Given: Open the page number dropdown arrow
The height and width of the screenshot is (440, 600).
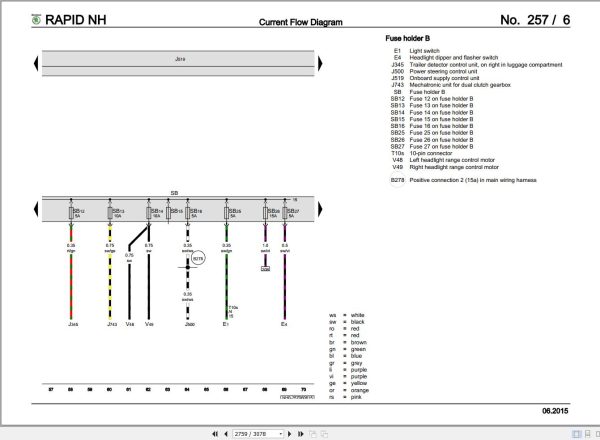Looking at the screenshot, I should click(281, 434).
